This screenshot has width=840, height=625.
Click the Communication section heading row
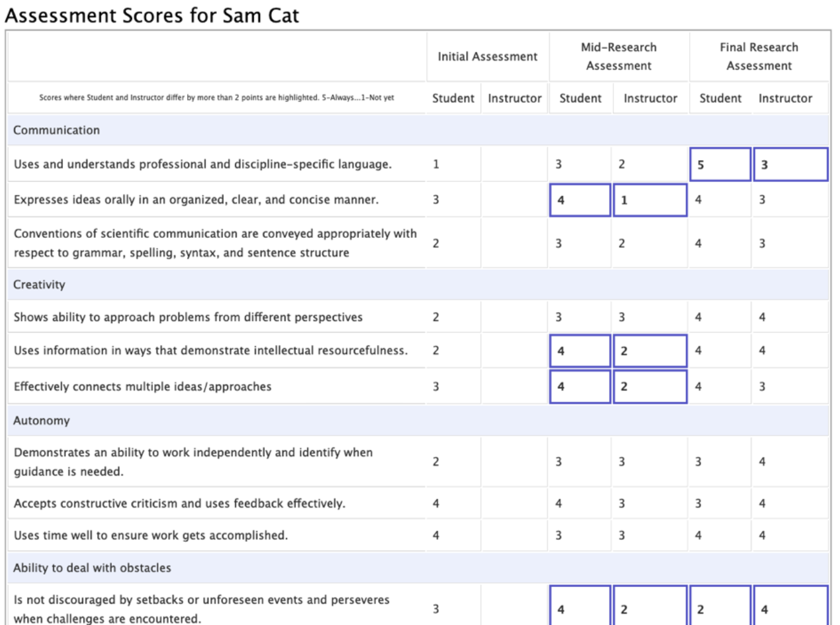pyautogui.click(x=56, y=130)
